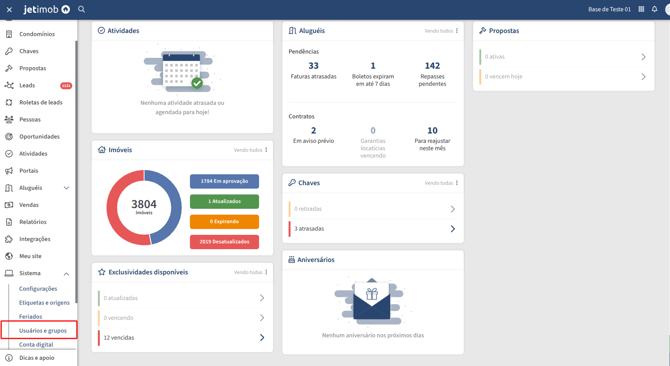Click Vendo todos in Aluguéis card

[438, 31]
